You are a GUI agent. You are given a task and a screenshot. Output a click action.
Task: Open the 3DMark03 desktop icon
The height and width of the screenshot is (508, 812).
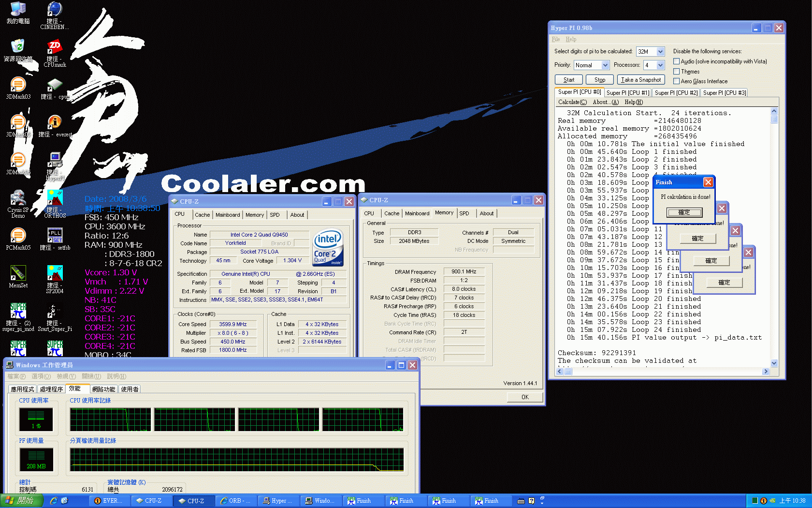point(18,88)
